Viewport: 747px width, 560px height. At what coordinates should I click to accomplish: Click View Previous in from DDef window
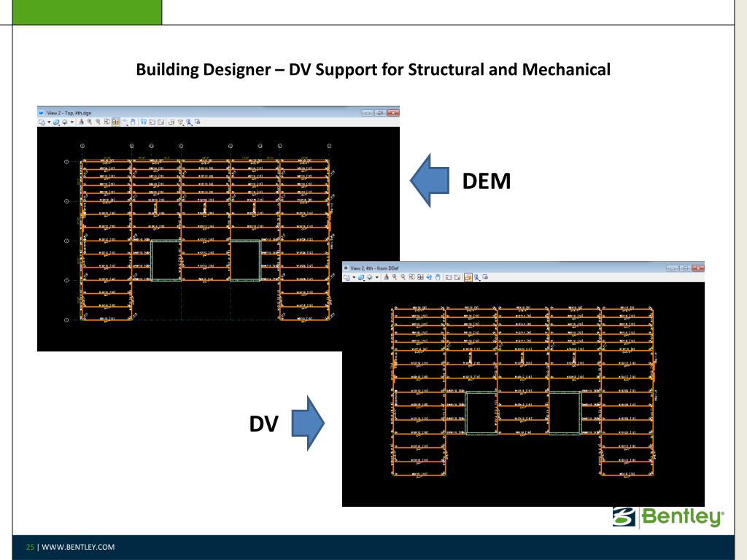449,277
